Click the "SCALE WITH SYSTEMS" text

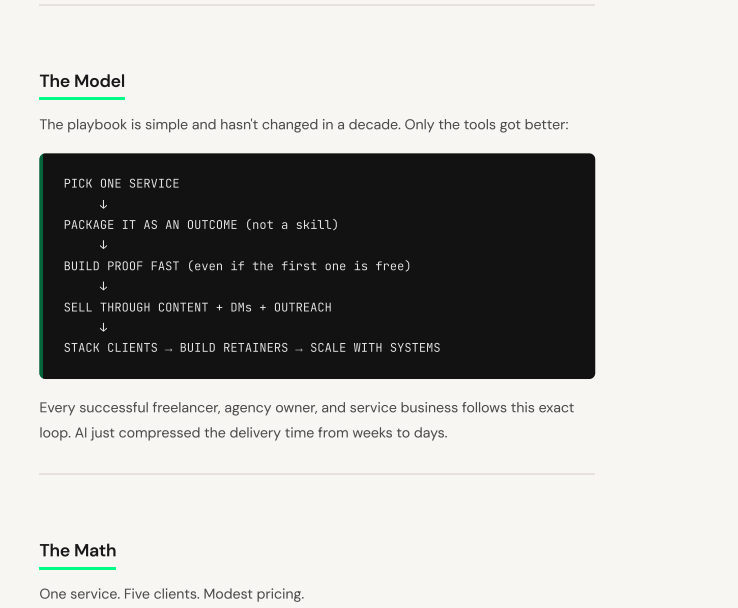[x=375, y=348]
